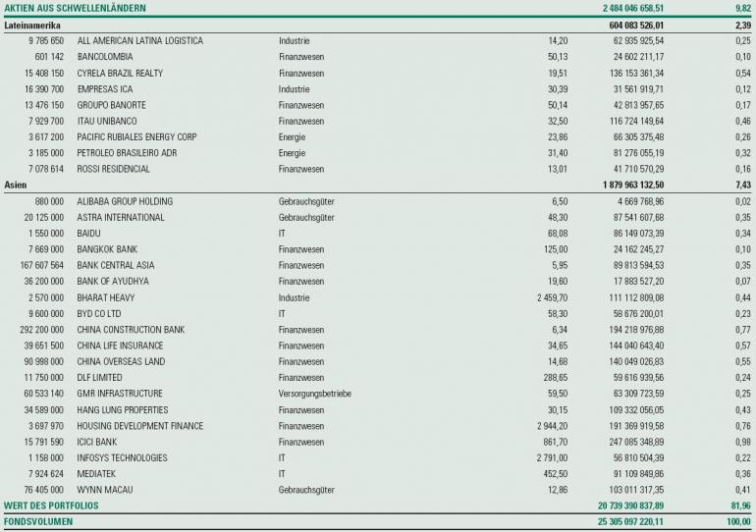Select price 2 944,20
This screenshot has width=756, height=532.
pyautogui.click(x=552, y=426)
